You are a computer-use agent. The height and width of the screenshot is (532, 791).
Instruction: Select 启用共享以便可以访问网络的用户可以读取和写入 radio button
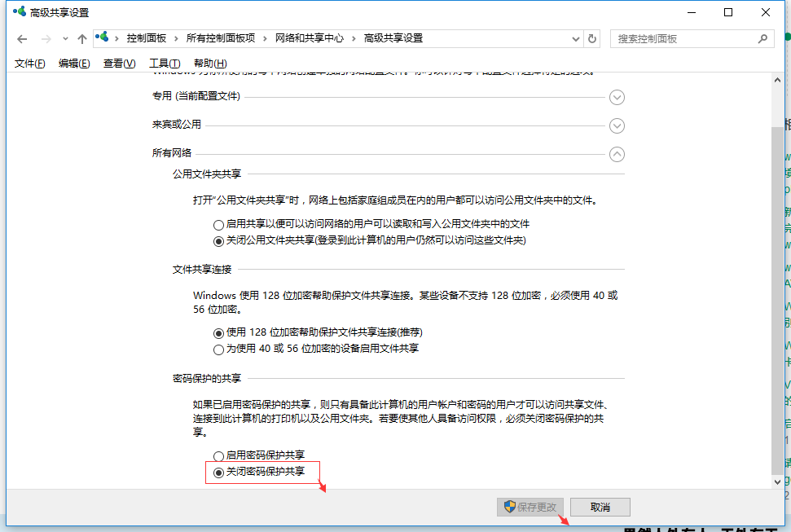click(218, 225)
